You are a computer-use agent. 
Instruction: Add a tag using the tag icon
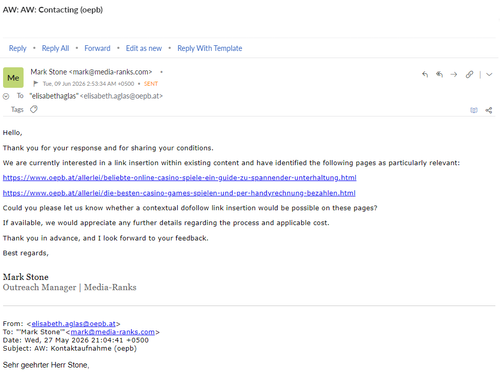pyautogui.click(x=34, y=109)
